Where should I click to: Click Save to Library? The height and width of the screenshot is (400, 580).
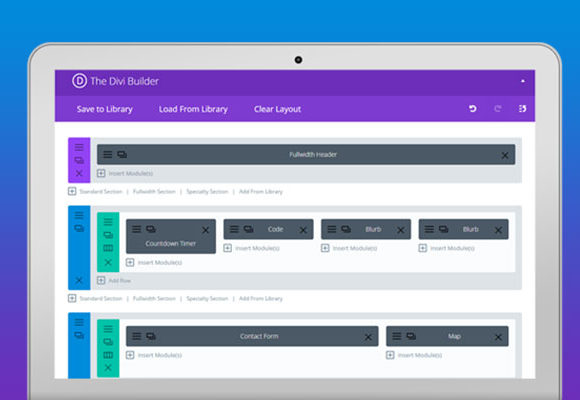click(105, 109)
